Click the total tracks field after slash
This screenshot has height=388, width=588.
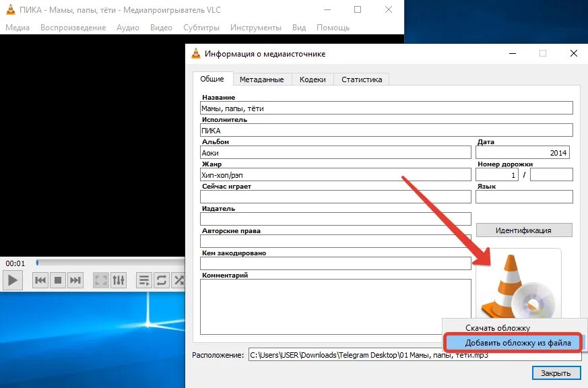(551, 174)
